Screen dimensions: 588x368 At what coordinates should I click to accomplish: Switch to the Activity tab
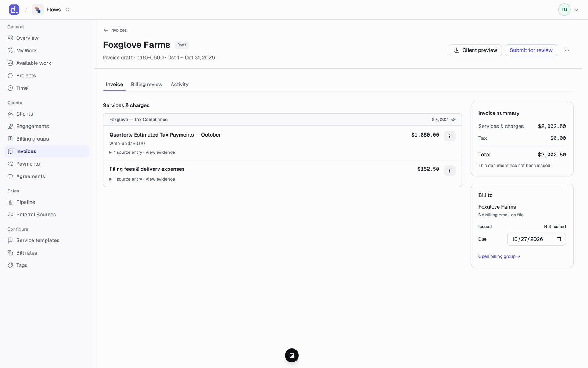(179, 84)
